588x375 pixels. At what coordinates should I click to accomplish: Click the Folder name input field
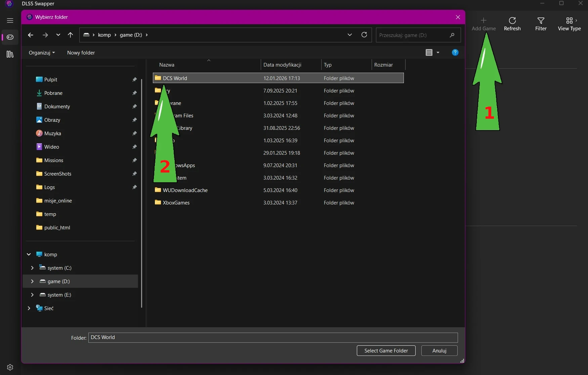click(x=273, y=338)
